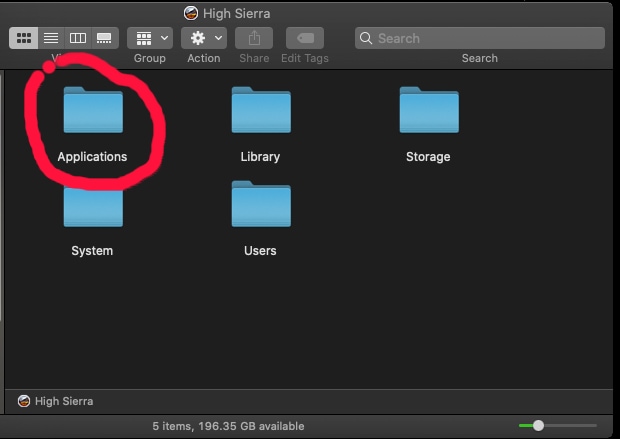Screen dimensions: 620x439
Task: Switch to column view
Action: (x=78, y=38)
